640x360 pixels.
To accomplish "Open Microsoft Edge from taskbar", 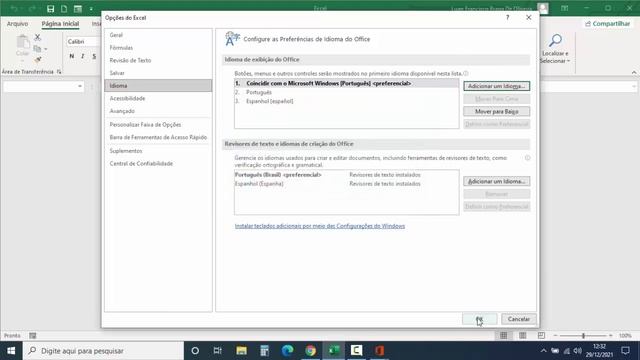I will click(x=287, y=351).
